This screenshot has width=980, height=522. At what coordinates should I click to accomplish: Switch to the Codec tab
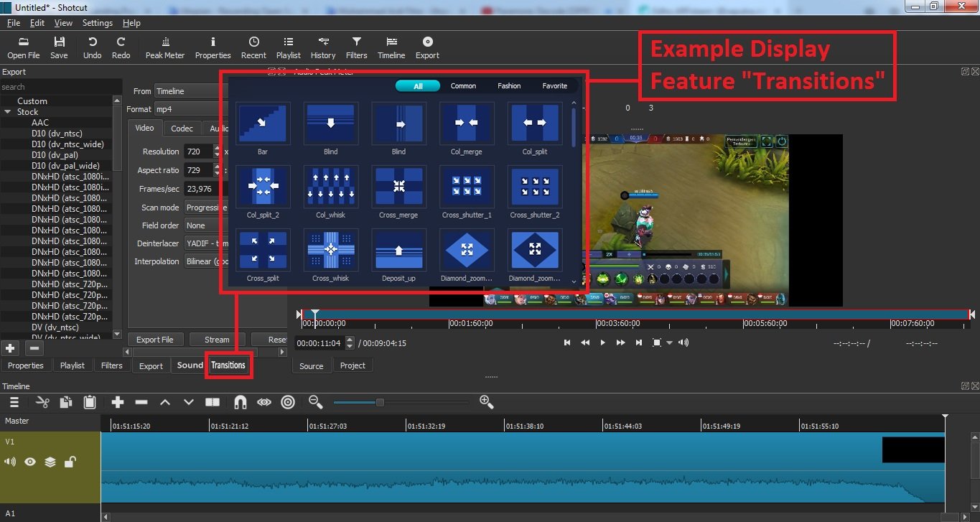tap(182, 129)
